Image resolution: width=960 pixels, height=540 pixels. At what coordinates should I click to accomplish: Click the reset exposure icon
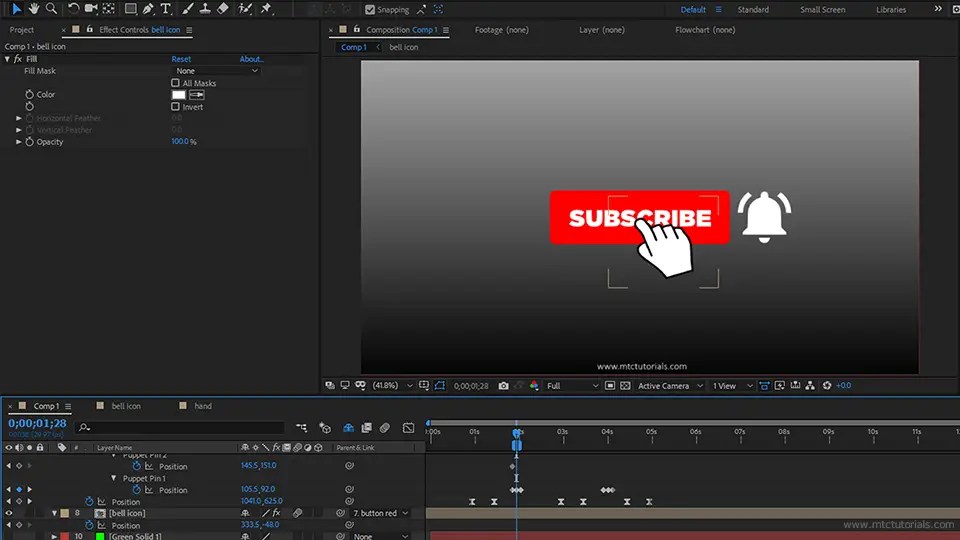[827, 386]
